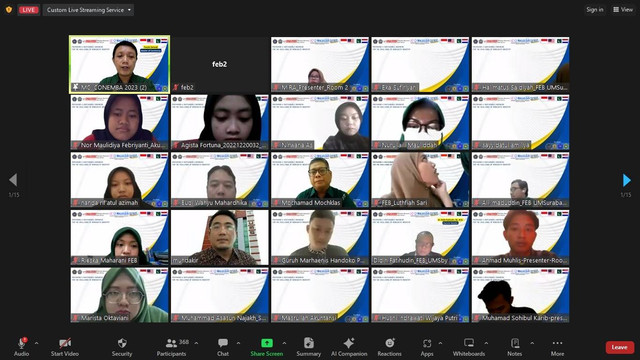
Task: Expand participants options caret
Action: click(196, 343)
